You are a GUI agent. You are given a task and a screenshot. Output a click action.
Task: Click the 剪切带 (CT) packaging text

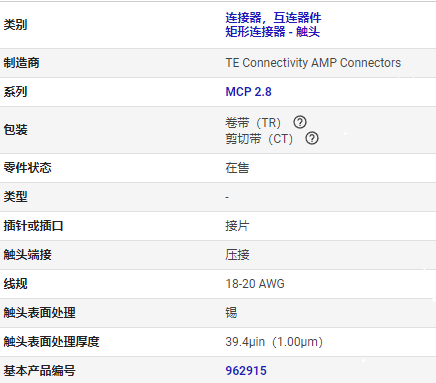pyautogui.click(x=259, y=139)
